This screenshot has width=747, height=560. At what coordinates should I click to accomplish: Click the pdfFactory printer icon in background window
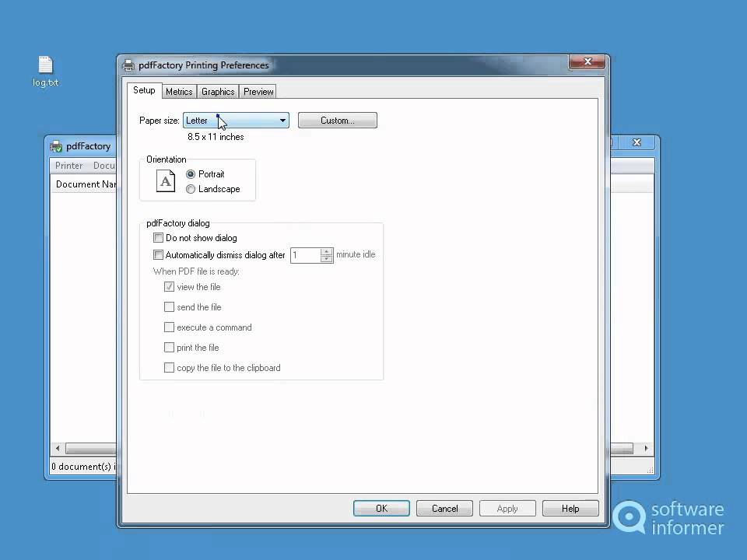point(56,146)
